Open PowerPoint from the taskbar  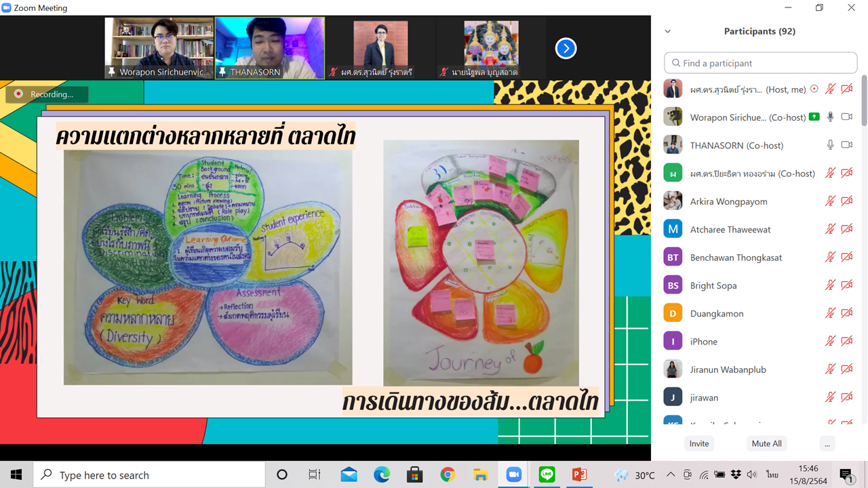(579, 474)
